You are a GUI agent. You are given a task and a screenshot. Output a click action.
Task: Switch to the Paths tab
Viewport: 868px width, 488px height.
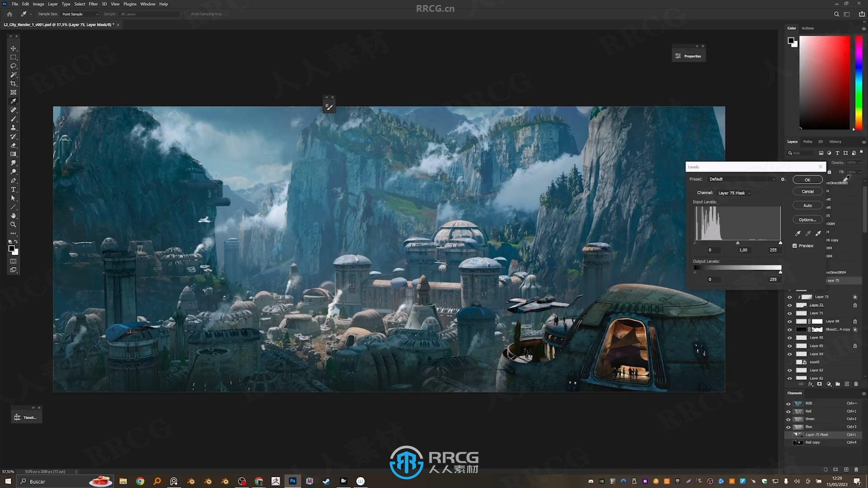point(807,142)
